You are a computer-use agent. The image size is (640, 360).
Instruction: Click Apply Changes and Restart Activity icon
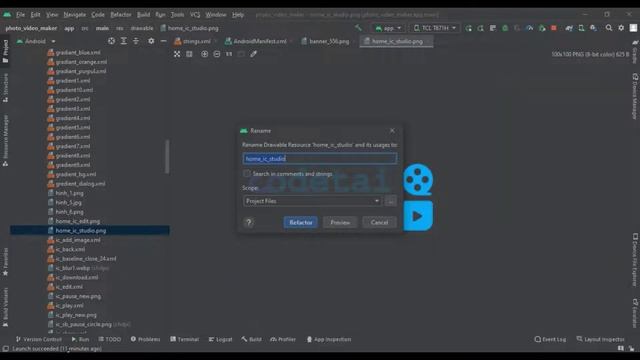point(480,28)
